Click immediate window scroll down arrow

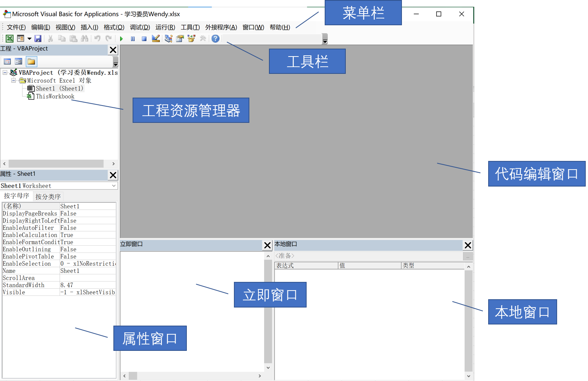click(268, 367)
